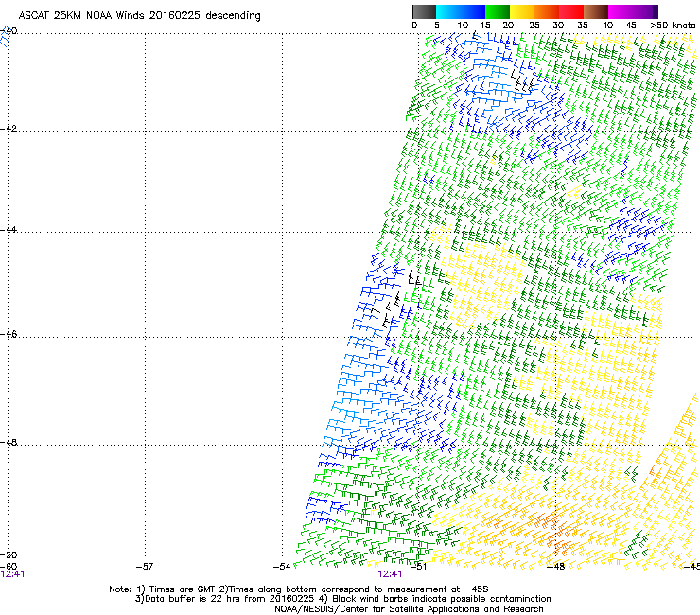Viewport: 700px width, 615px height.
Task: Click the legend value '25' under the color bar
Action: [534, 26]
